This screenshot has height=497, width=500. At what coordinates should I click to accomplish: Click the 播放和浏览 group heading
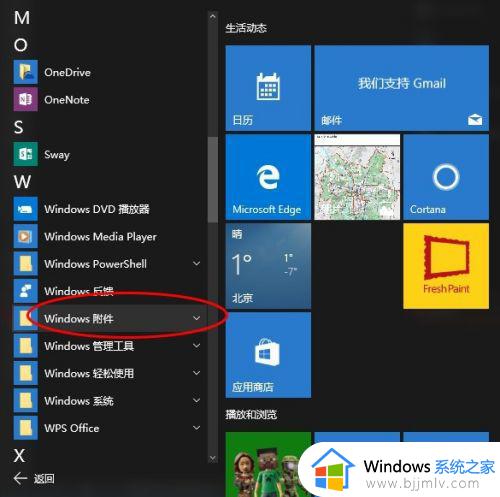[x=251, y=415]
